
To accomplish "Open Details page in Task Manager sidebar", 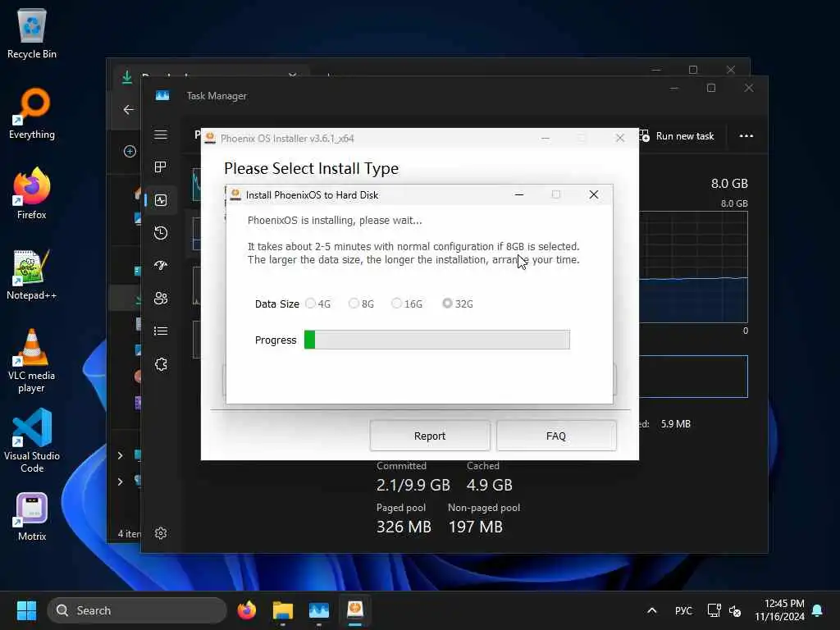I will [161, 331].
